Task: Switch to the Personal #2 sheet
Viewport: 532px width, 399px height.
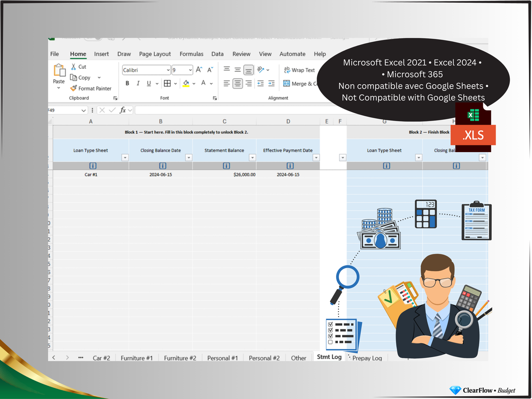Action: 264,358
